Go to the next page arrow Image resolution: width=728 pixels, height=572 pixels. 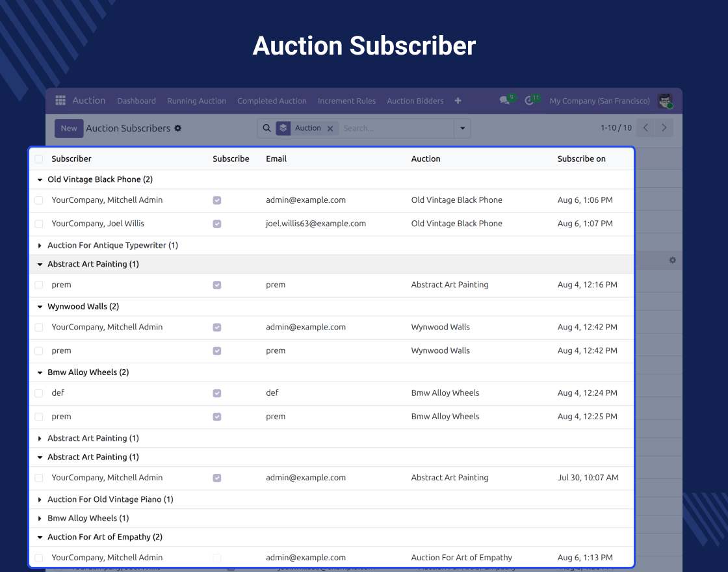point(664,127)
